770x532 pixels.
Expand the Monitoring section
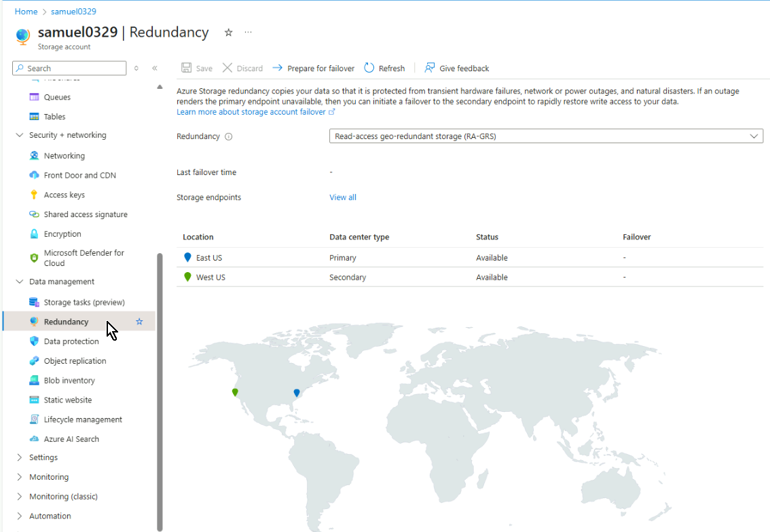click(x=20, y=477)
